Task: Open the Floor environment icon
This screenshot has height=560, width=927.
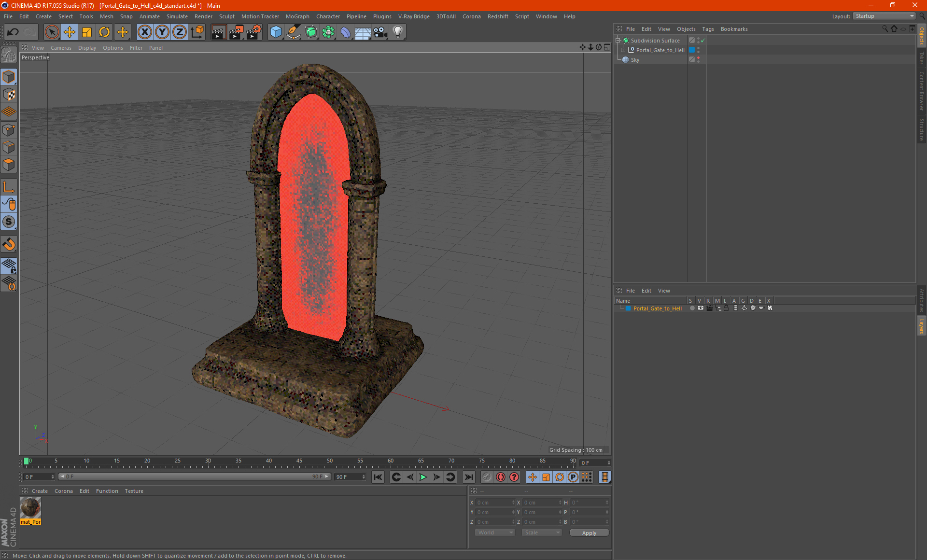Action: (363, 32)
